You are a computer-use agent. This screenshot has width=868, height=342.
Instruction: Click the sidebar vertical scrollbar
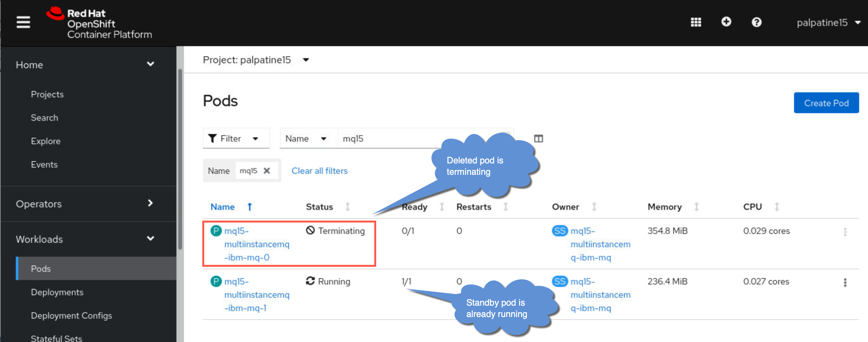coord(180,159)
